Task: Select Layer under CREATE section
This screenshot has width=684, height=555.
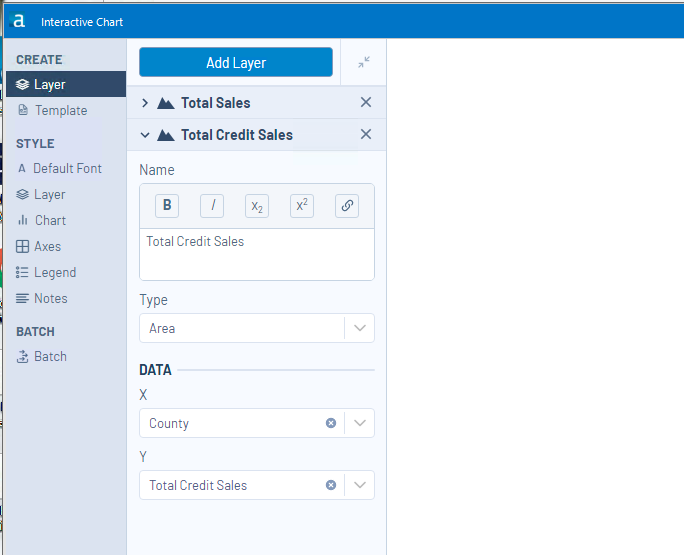Action: click(x=66, y=84)
